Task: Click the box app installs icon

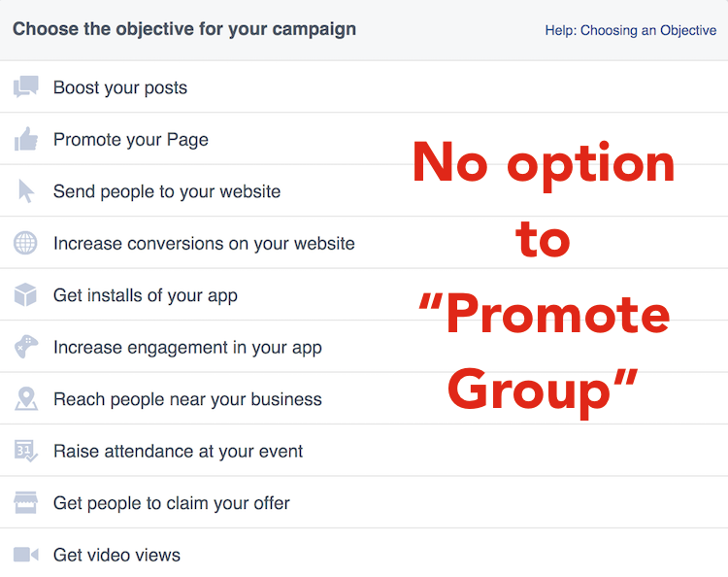Action: point(25,295)
